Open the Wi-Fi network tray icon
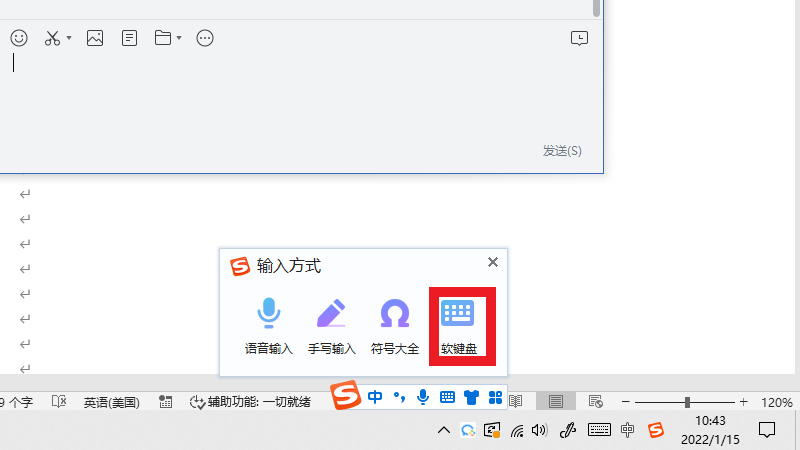The height and width of the screenshot is (450, 800). (x=517, y=431)
